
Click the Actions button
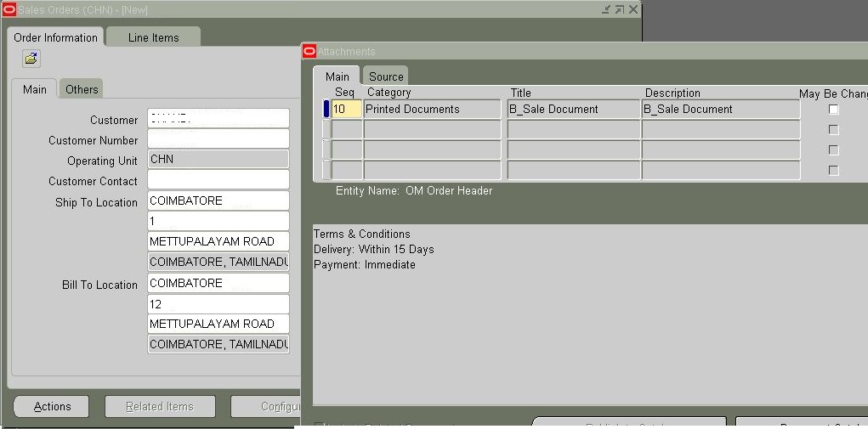52,406
